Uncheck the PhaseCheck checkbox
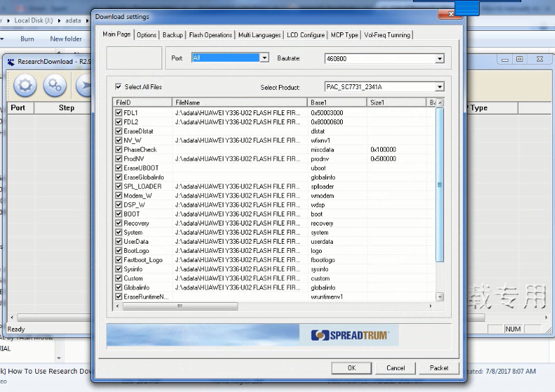555x392 pixels. pos(119,150)
